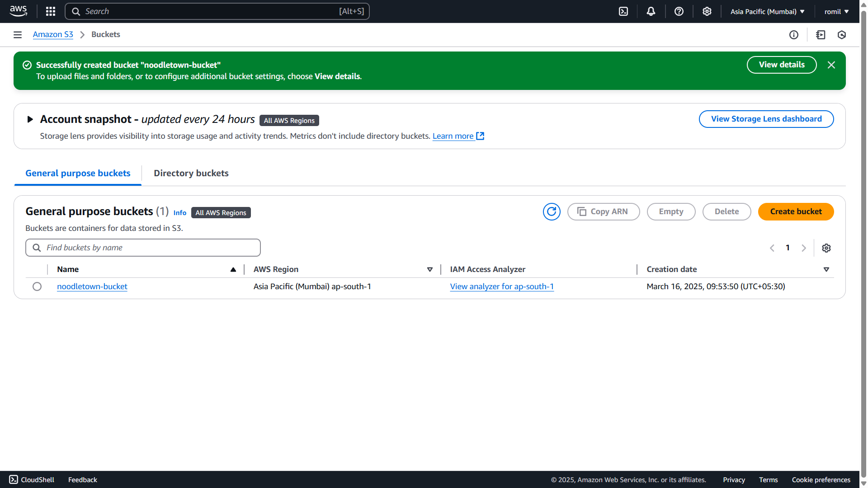
Task: Open the side panel toggle icon beside info
Action: [821, 35]
